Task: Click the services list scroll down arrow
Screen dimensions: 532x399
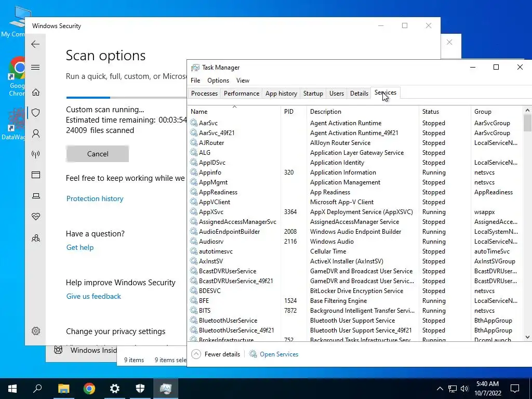Action: click(x=527, y=337)
